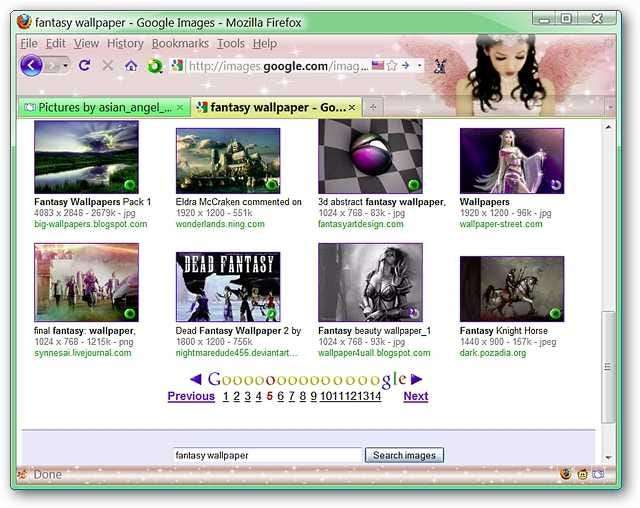The height and width of the screenshot is (508, 640).
Task: Visit fantasyartdesign.com link
Action: click(x=360, y=224)
